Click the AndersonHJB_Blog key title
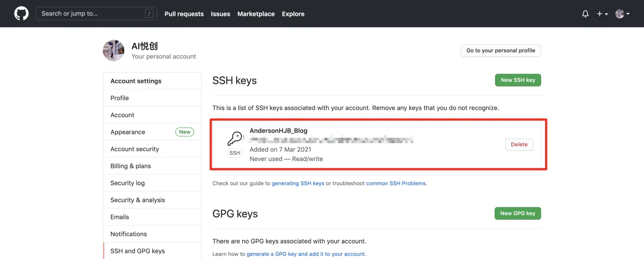This screenshot has width=644, height=259. point(279,131)
